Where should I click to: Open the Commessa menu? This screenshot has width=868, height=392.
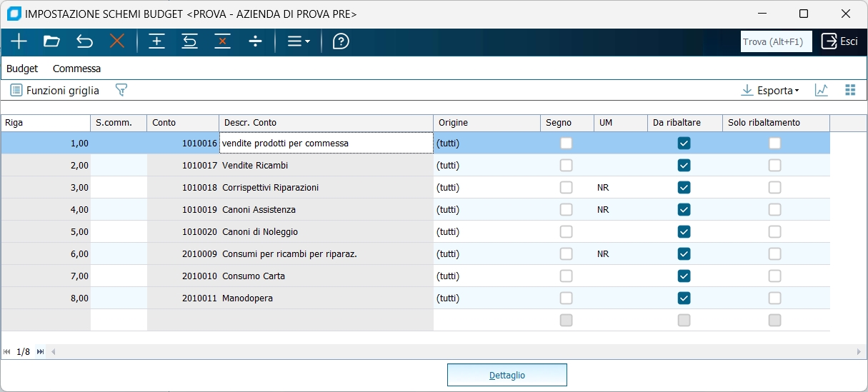click(x=76, y=69)
